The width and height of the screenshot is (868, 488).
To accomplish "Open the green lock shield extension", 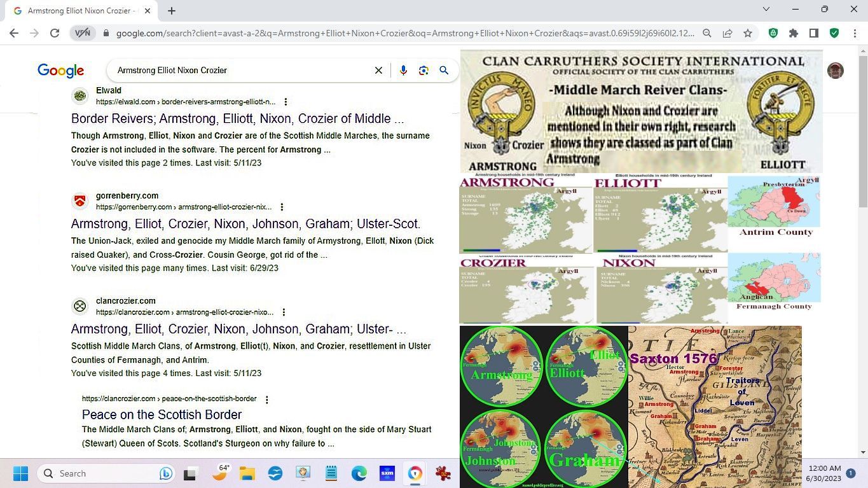I will (x=773, y=33).
